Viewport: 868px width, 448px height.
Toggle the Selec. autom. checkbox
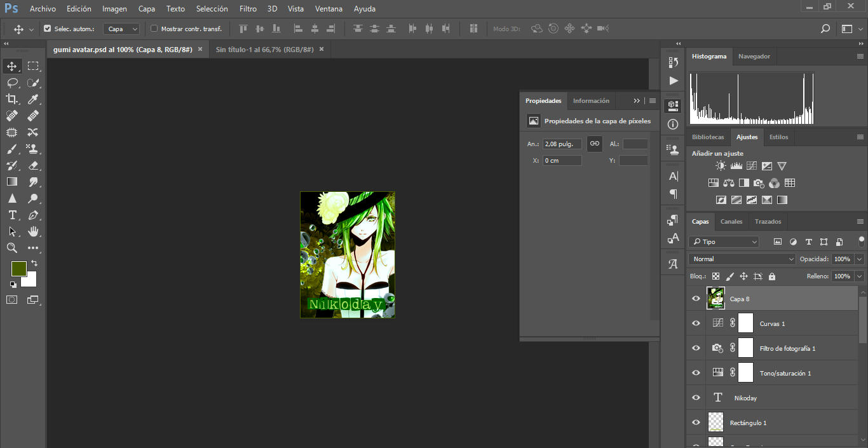(47, 29)
